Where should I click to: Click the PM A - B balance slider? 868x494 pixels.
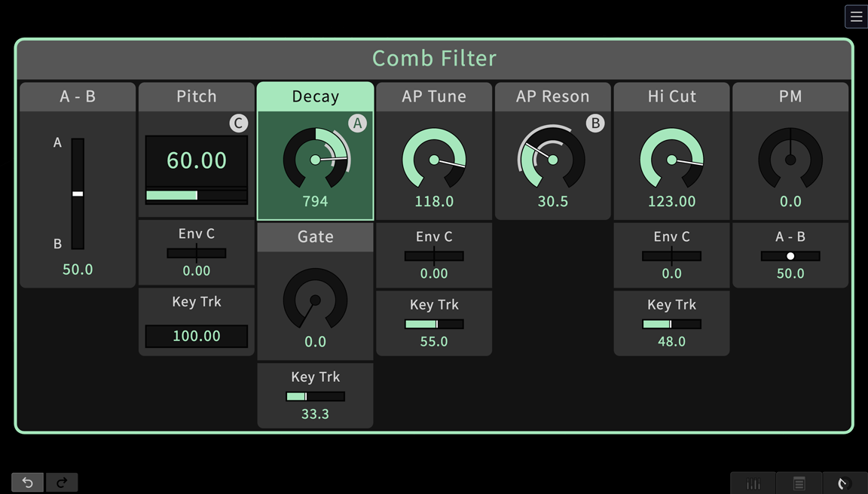tap(790, 256)
